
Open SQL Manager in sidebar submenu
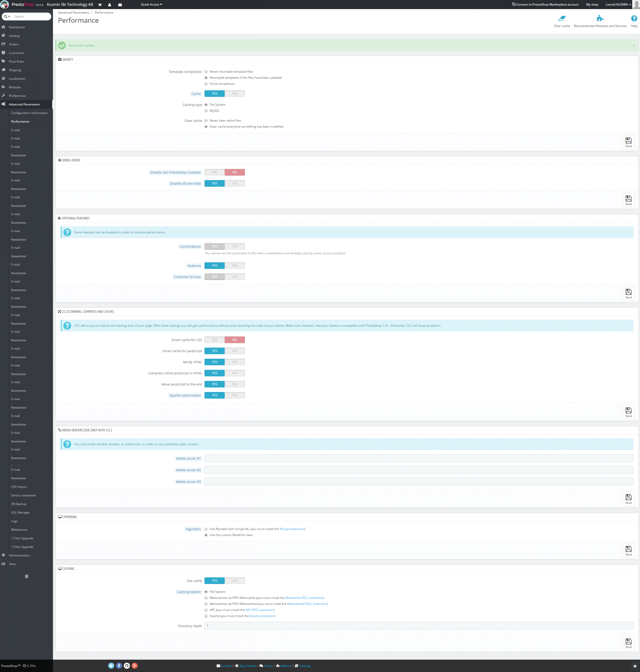(21, 512)
